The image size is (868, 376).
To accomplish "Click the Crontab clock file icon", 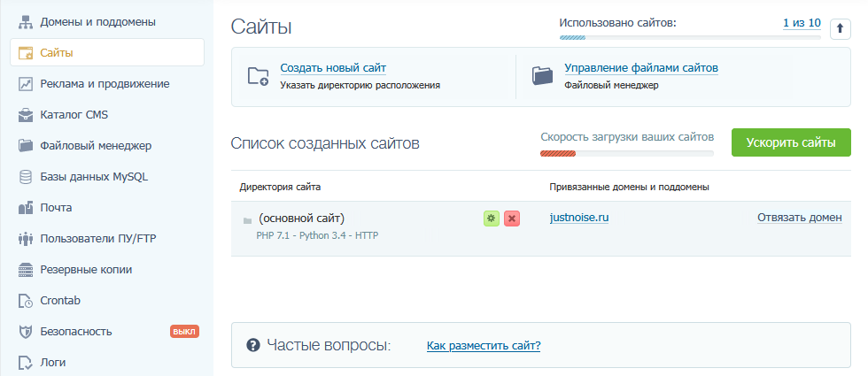I will [26, 301].
